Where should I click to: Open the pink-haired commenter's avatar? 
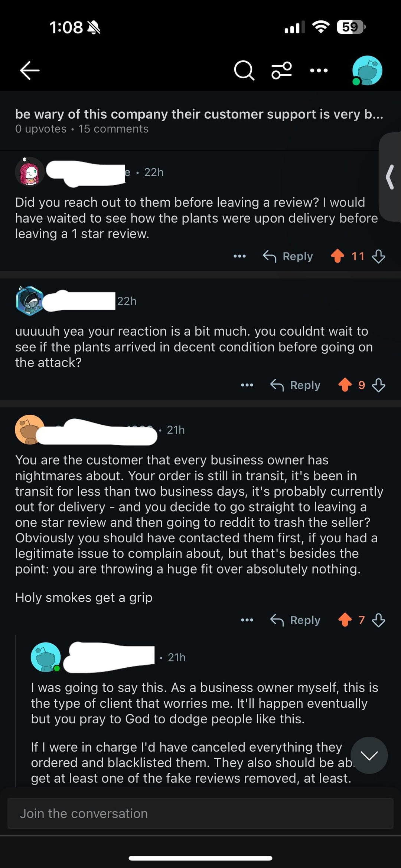point(30,172)
